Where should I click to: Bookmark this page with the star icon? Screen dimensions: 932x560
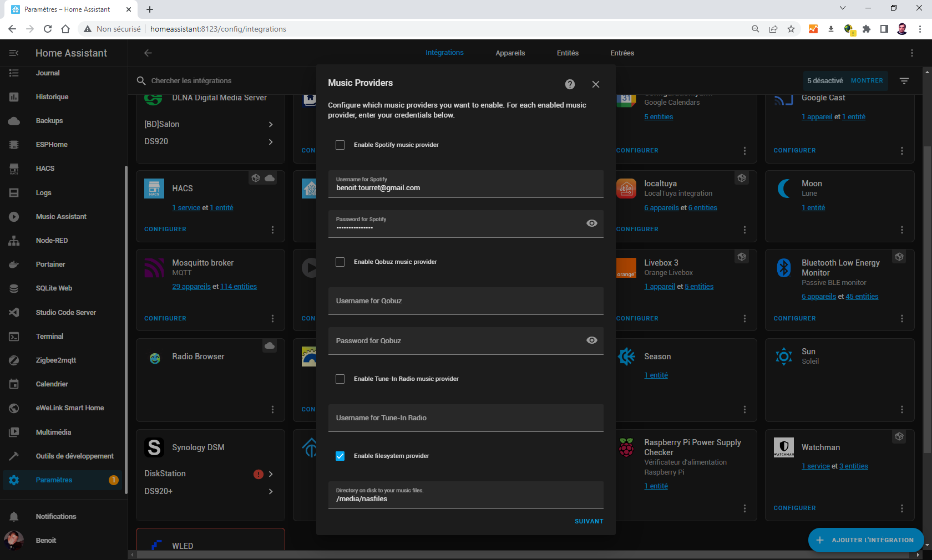coord(791,29)
